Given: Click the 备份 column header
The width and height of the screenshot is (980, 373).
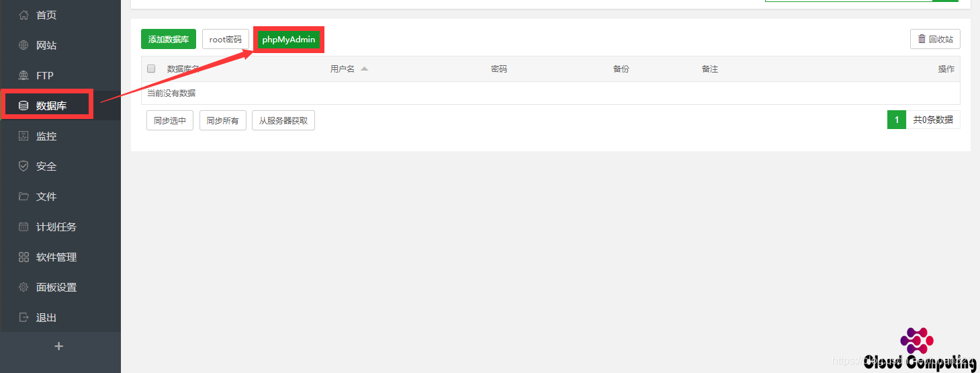Looking at the screenshot, I should click(x=621, y=69).
